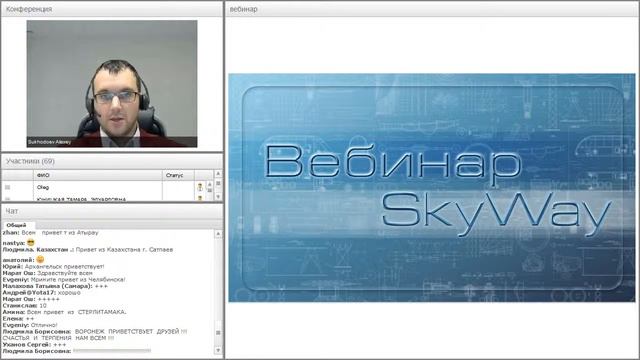Click Станислав's message 10

[x=24, y=305]
